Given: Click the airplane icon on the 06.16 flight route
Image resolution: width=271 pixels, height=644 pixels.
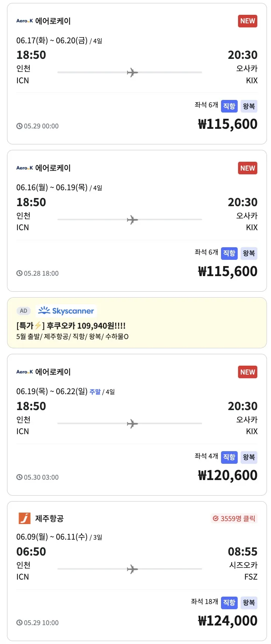Looking at the screenshot, I should coord(132,220).
